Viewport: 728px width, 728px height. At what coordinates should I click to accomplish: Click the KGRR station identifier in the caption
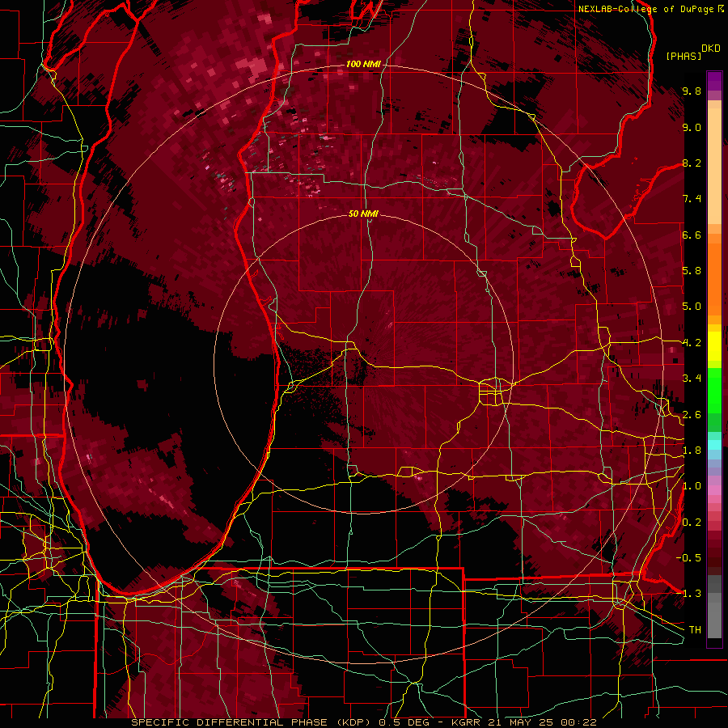pyautogui.click(x=467, y=722)
